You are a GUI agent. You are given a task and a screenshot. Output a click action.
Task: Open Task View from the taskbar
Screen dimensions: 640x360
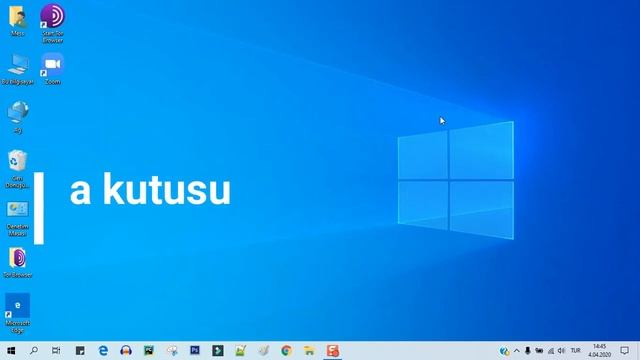[56, 351]
